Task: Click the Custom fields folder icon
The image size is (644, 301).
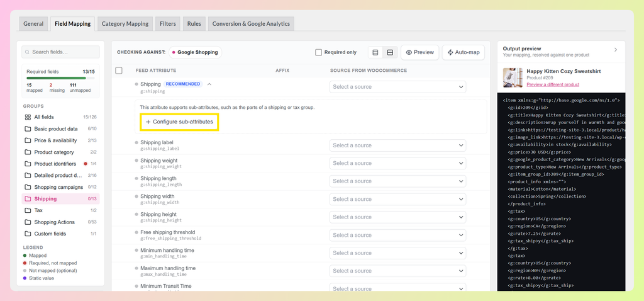Action: [28, 234]
